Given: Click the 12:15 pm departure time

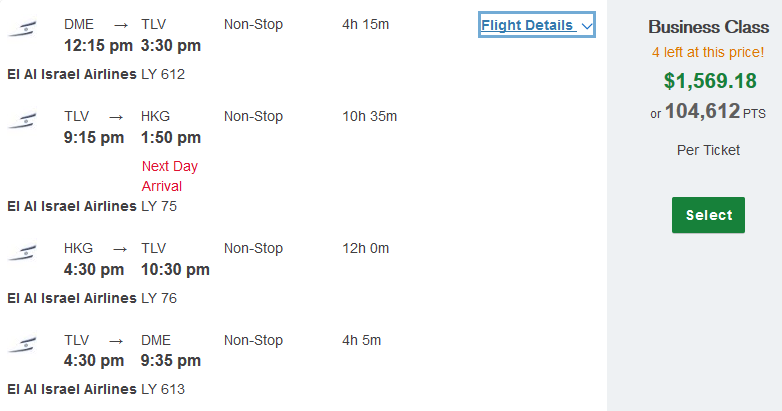Looking at the screenshot, I should 98,45.
